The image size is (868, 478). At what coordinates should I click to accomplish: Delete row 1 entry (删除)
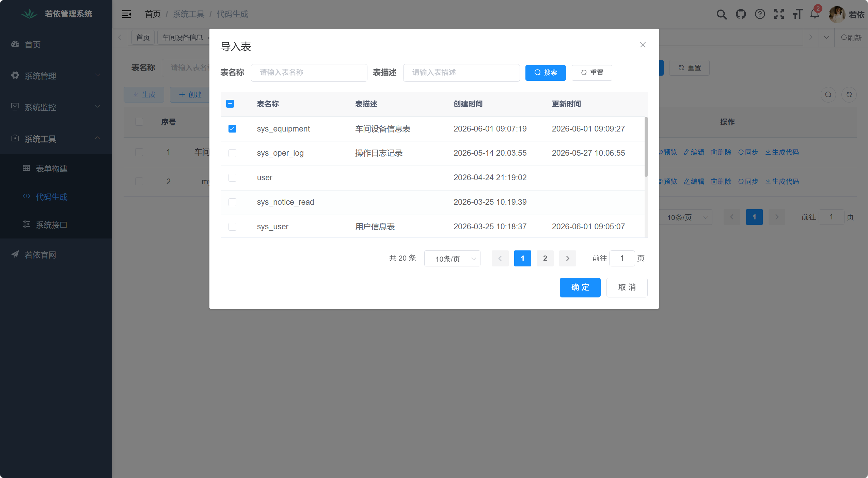[x=721, y=152]
